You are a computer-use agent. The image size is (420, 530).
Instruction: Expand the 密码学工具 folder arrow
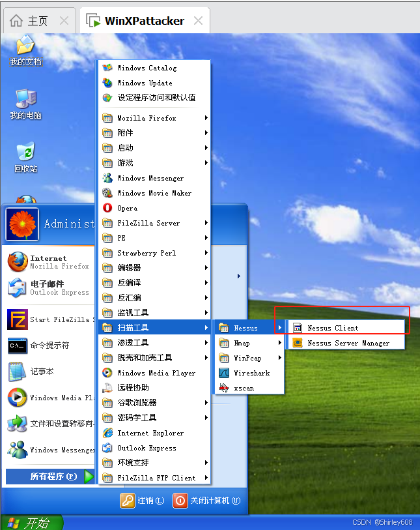click(206, 418)
